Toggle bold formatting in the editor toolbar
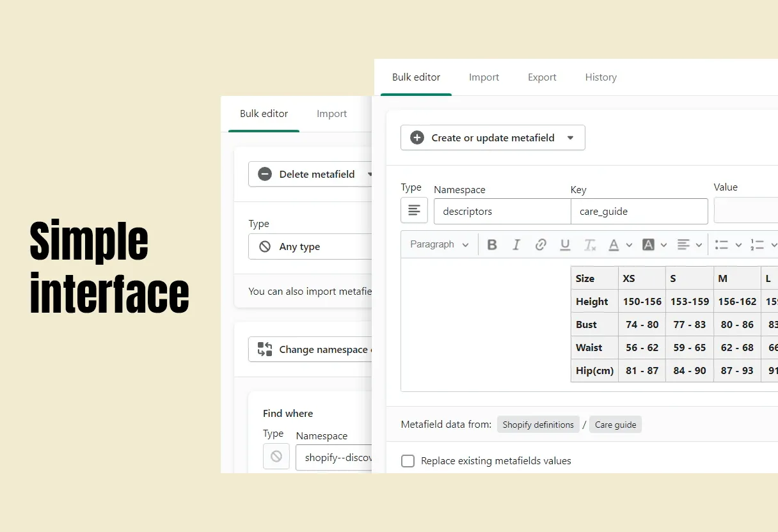778x532 pixels. pos(492,245)
